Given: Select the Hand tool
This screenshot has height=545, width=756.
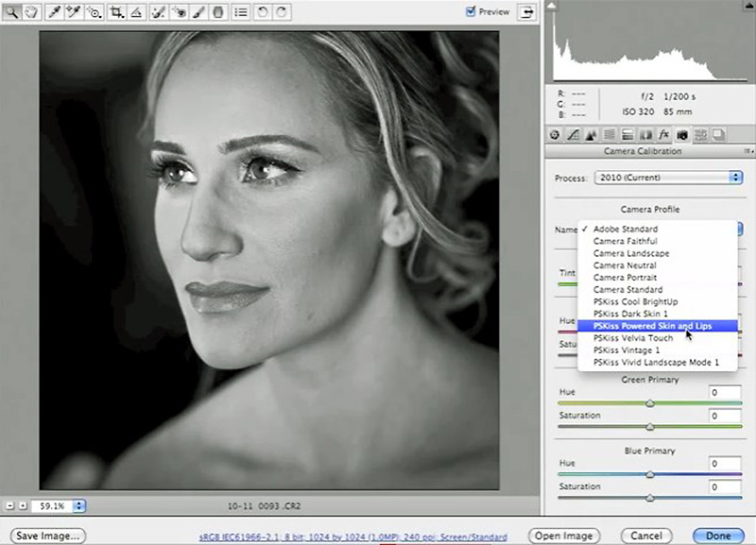Looking at the screenshot, I should click(x=28, y=12).
